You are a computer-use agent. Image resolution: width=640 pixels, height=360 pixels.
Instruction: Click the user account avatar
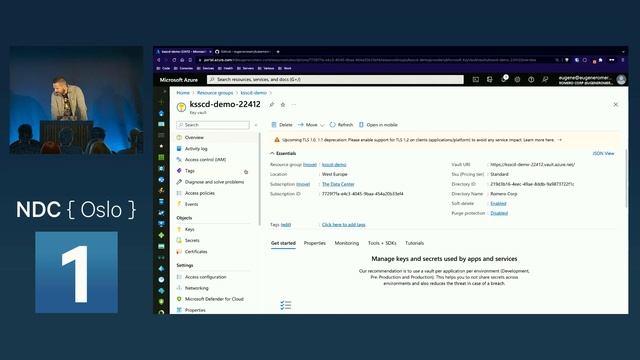coord(621,80)
